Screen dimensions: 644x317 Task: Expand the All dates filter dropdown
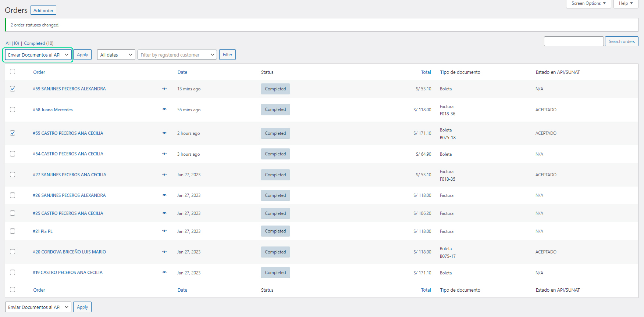[116, 55]
